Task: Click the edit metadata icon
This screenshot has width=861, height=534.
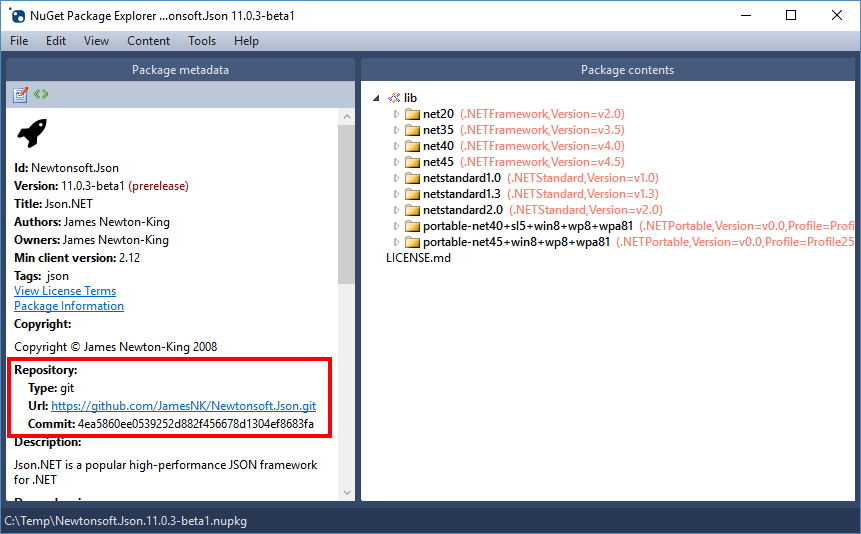Action: point(21,94)
